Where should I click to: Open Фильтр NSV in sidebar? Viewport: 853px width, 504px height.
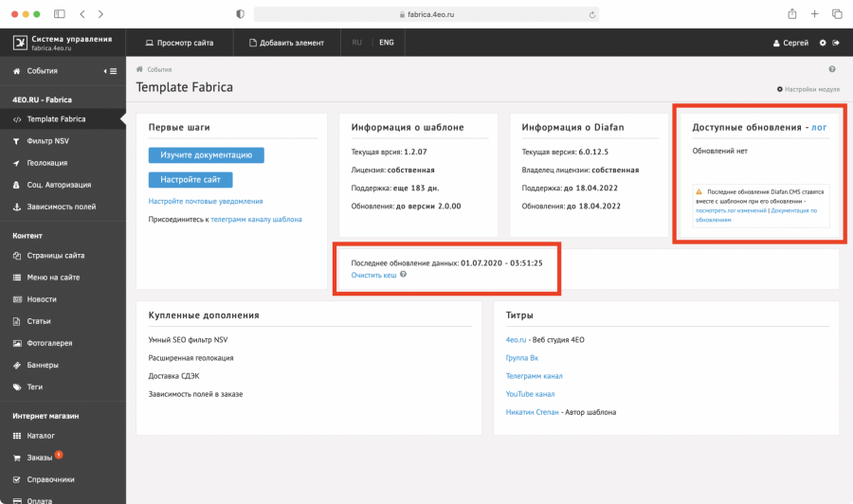47,141
